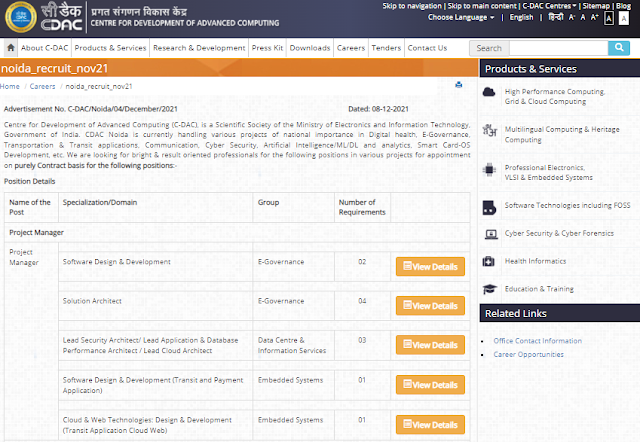Open the Research & Development menu
640x442 pixels.
tap(199, 48)
